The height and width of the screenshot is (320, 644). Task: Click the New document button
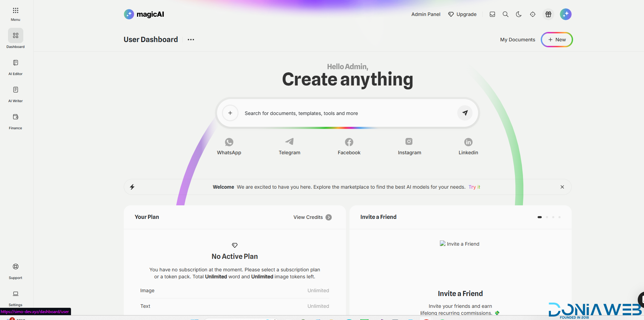click(x=557, y=40)
